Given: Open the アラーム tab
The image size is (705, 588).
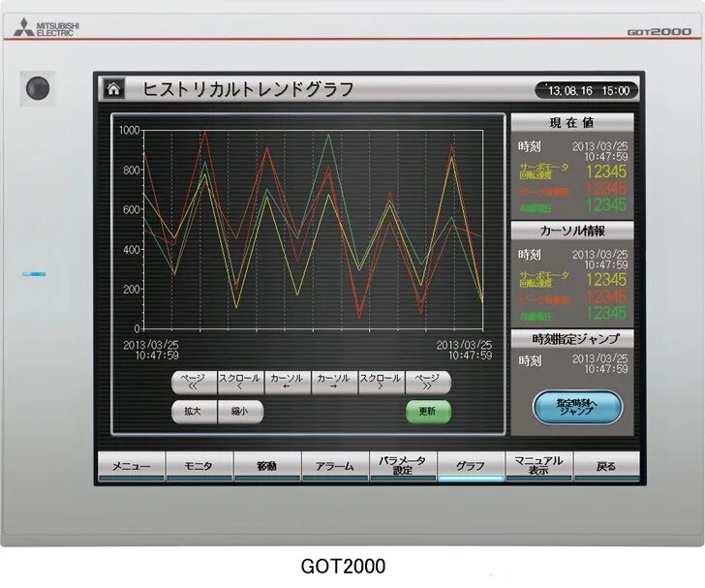Looking at the screenshot, I should pyautogui.click(x=335, y=467).
